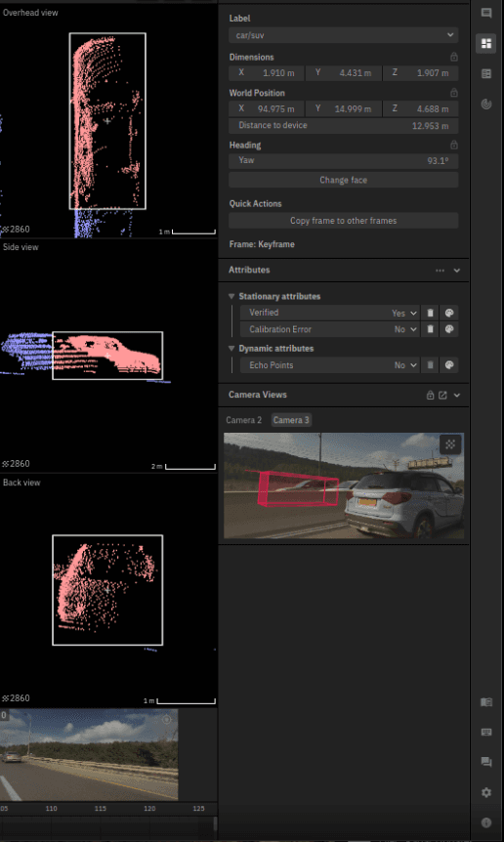Open the keyboard shortcuts icon
504x842 pixels.
tap(485, 732)
